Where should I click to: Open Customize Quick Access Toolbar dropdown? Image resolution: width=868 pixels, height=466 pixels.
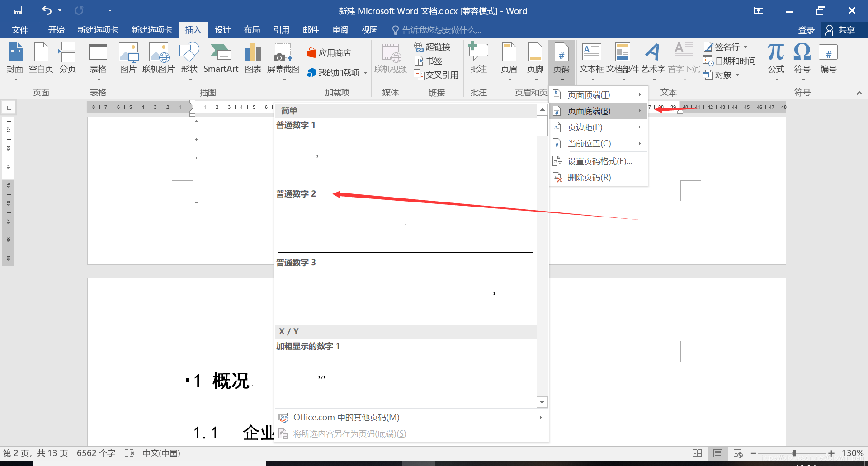click(110, 10)
